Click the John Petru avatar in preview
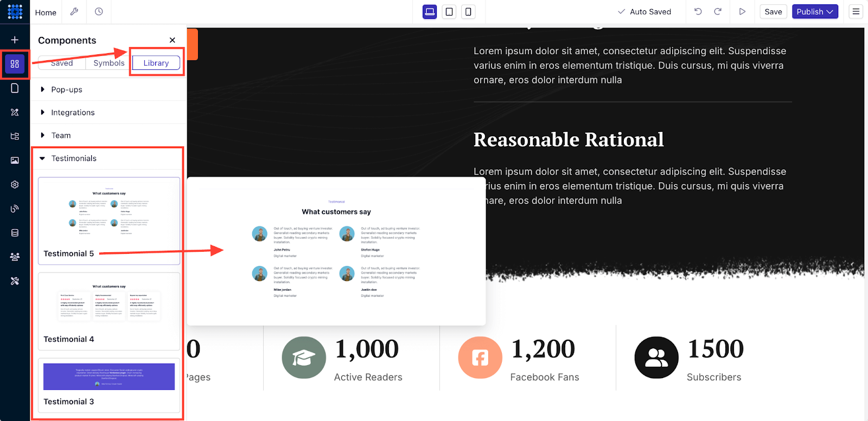The image size is (868, 421). pos(260,234)
